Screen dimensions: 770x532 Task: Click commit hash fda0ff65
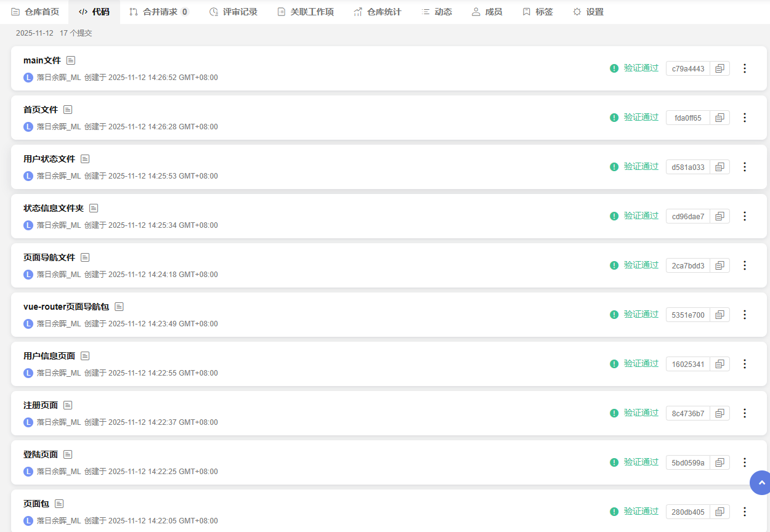[x=688, y=118]
